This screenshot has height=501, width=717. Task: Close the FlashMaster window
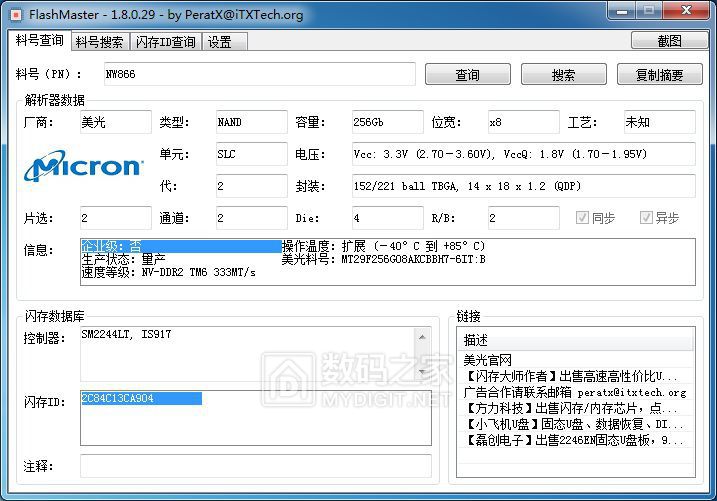click(x=685, y=11)
